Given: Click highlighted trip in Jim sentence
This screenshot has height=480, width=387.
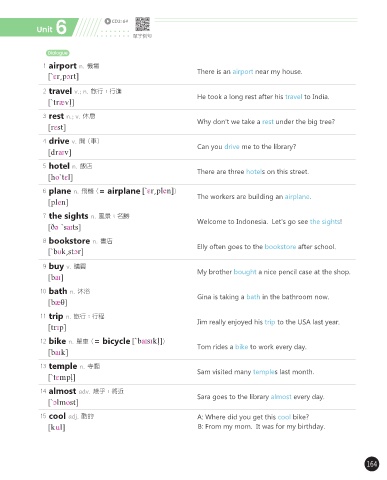Looking at the screenshot, I should pos(270,322).
